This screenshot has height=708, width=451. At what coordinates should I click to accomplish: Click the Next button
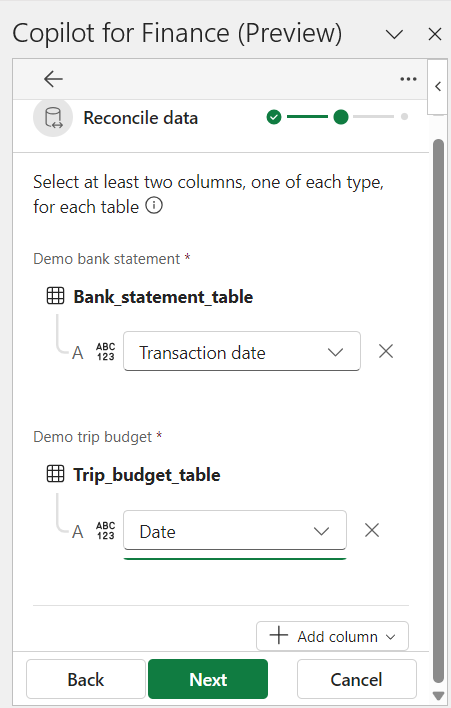tap(208, 679)
